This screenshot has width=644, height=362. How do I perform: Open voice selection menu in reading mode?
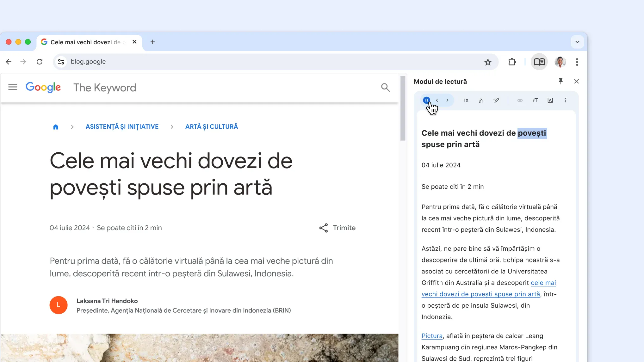tap(481, 100)
